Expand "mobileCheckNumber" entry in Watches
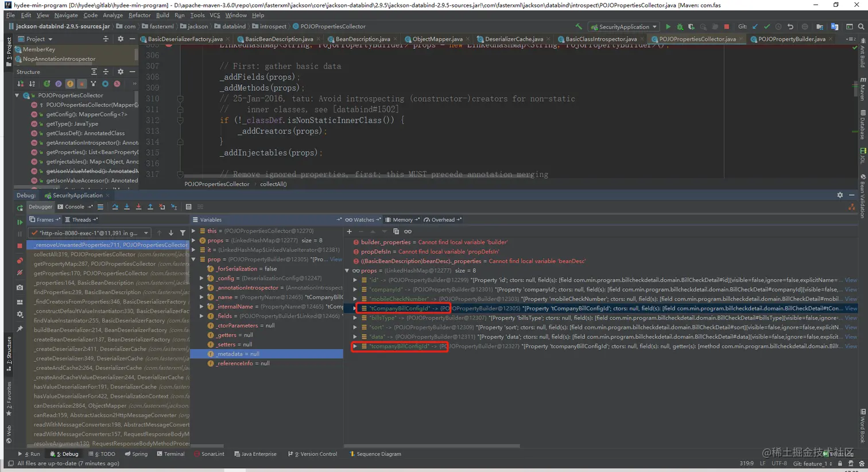The width and height of the screenshot is (868, 472). point(355,299)
